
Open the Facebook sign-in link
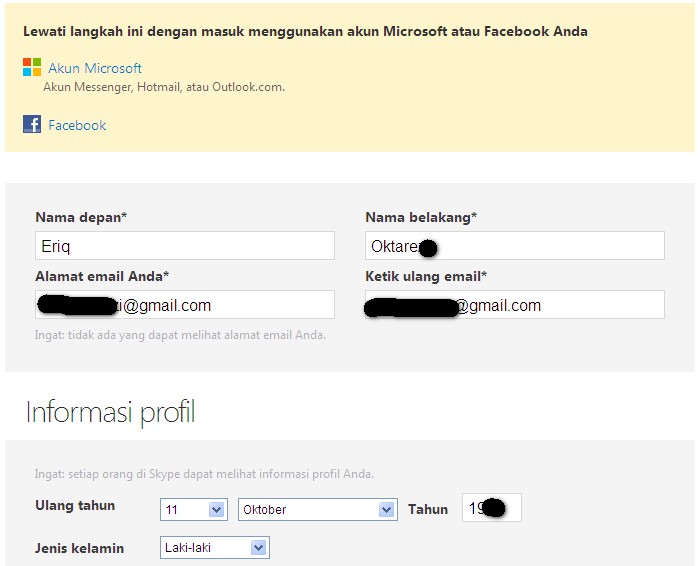pos(77,125)
